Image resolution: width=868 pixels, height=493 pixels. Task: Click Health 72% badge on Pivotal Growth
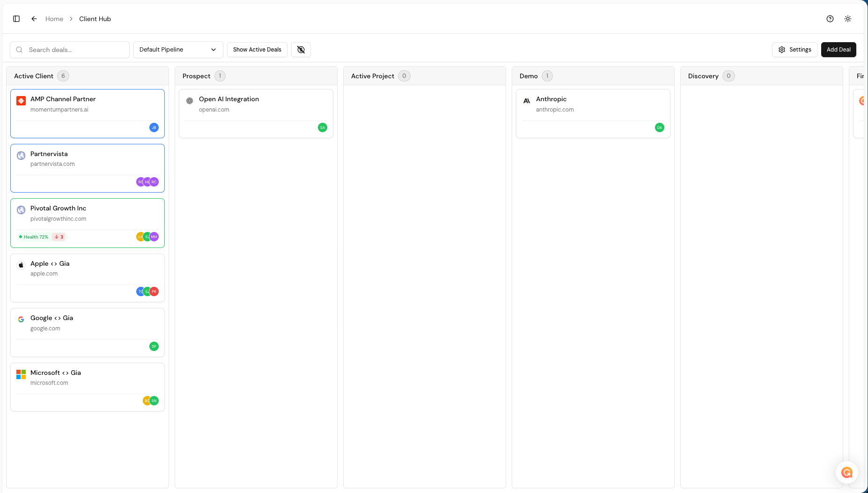click(x=34, y=237)
